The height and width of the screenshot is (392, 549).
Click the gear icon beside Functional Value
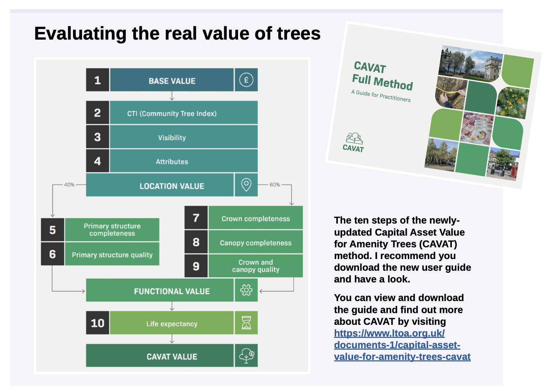click(246, 290)
